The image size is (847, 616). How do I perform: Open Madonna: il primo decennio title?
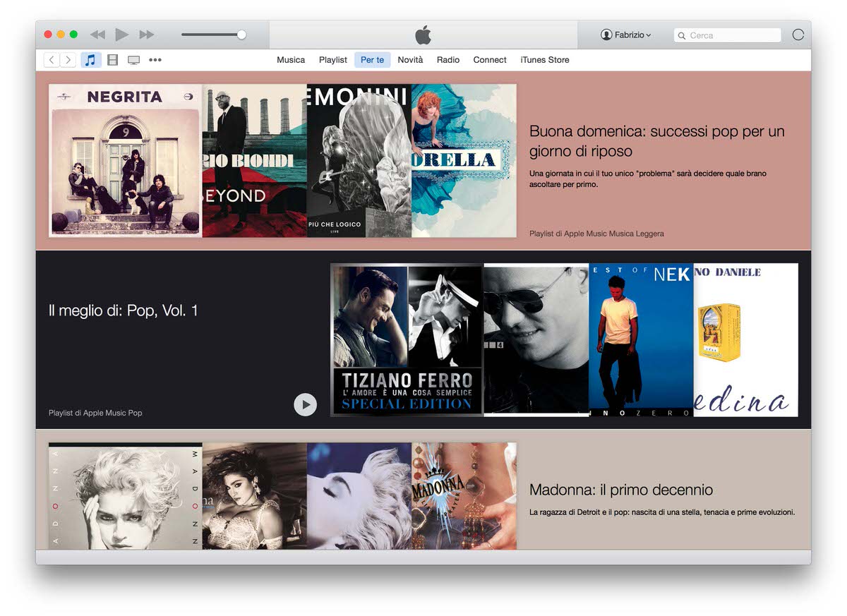click(621, 490)
